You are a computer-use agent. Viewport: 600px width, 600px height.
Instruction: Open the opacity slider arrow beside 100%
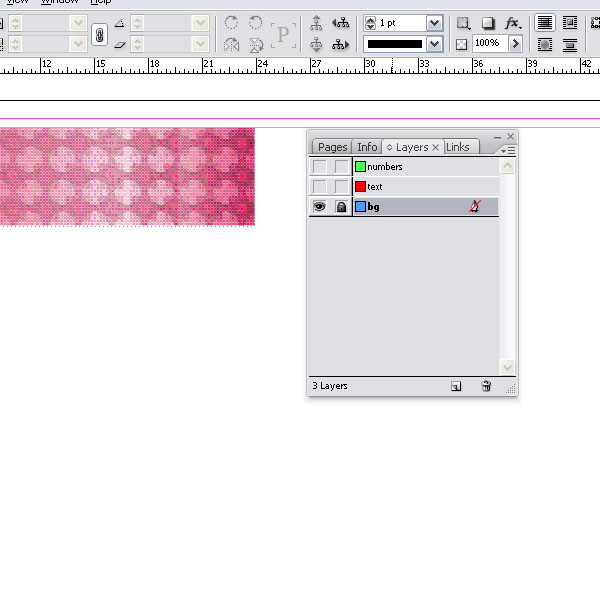(x=515, y=44)
